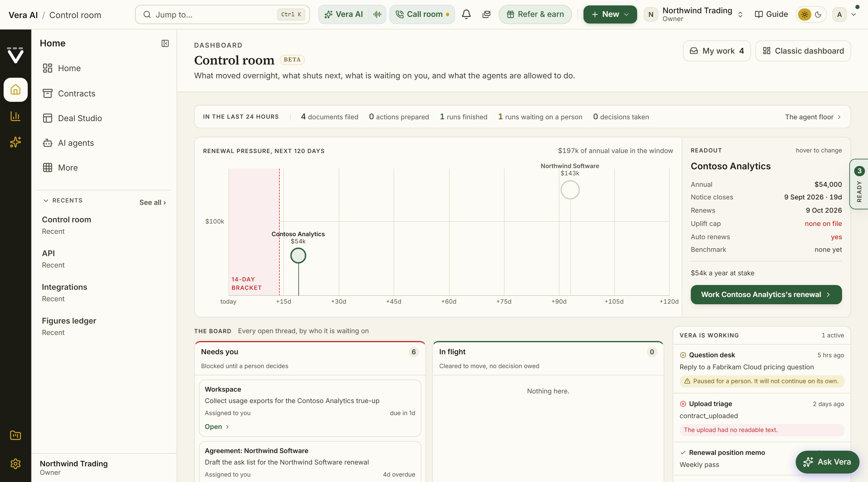Image resolution: width=868 pixels, height=482 pixels.
Task: Click Work Contoso Analytics's renewal button
Action: point(766,295)
